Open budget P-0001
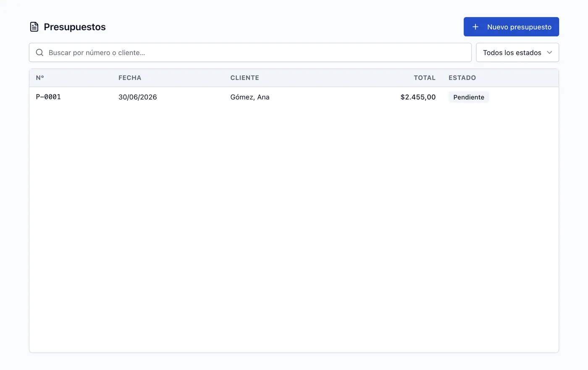The height and width of the screenshot is (370, 588). (48, 97)
